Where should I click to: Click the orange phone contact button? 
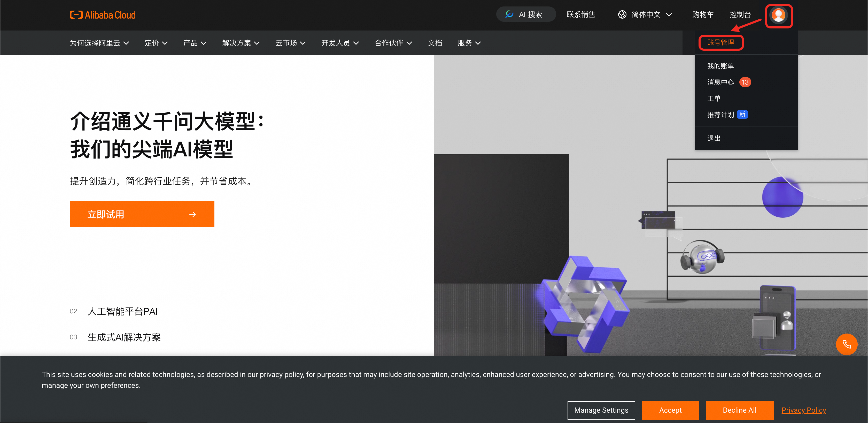(847, 344)
